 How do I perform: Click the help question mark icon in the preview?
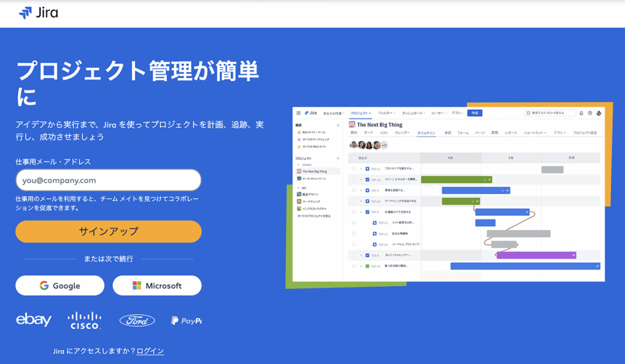tap(590, 113)
